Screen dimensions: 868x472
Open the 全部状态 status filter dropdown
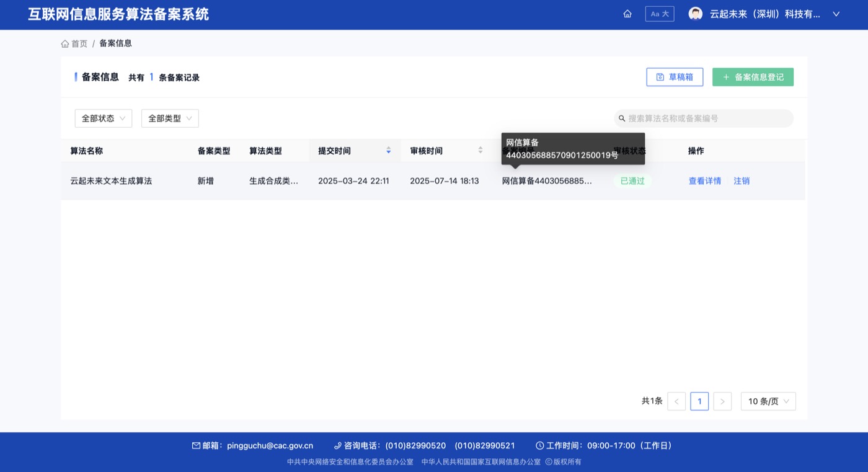pyautogui.click(x=104, y=118)
